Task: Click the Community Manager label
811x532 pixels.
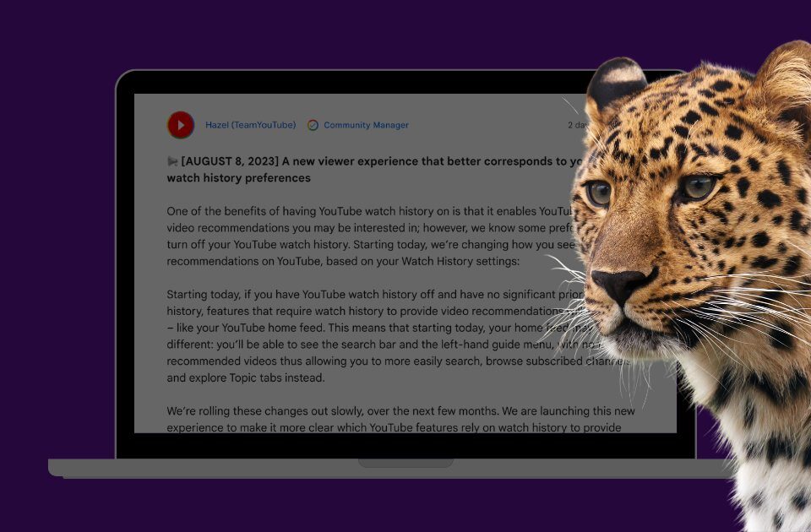Action: pos(366,125)
